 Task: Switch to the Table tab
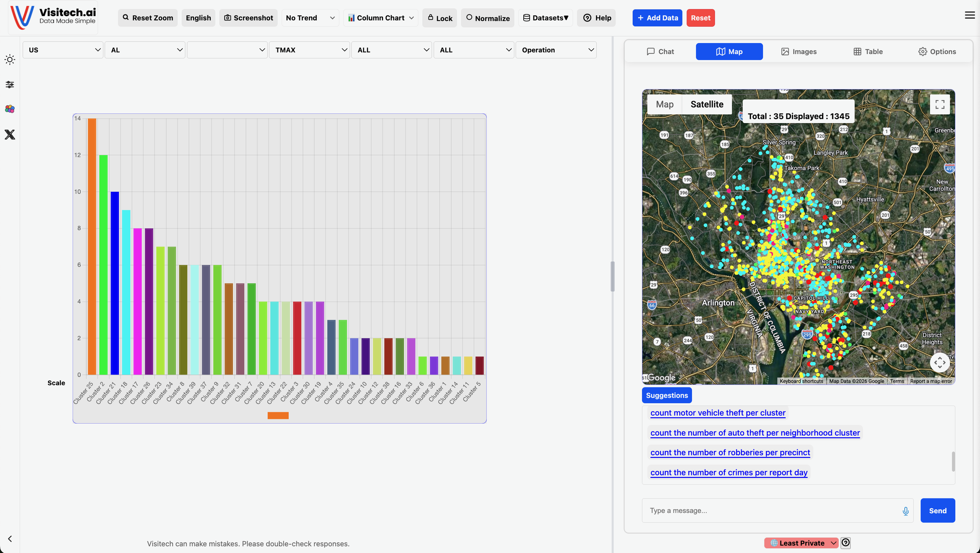(868, 52)
